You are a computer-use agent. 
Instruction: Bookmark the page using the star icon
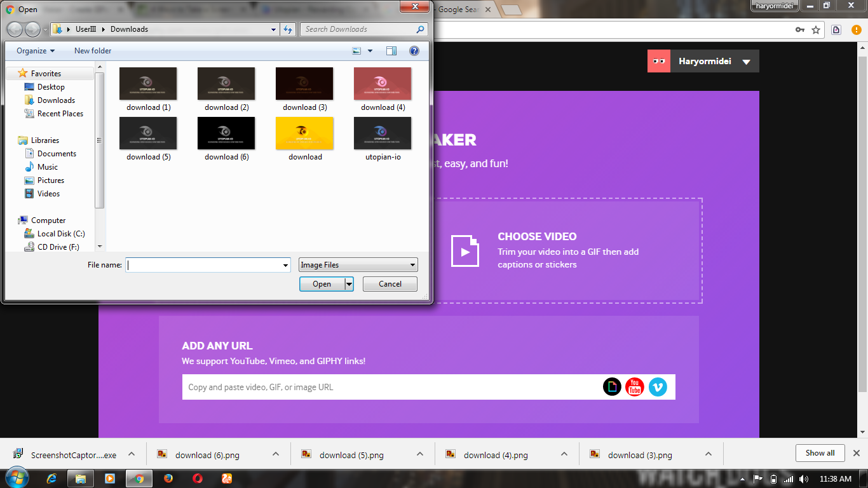pyautogui.click(x=817, y=29)
